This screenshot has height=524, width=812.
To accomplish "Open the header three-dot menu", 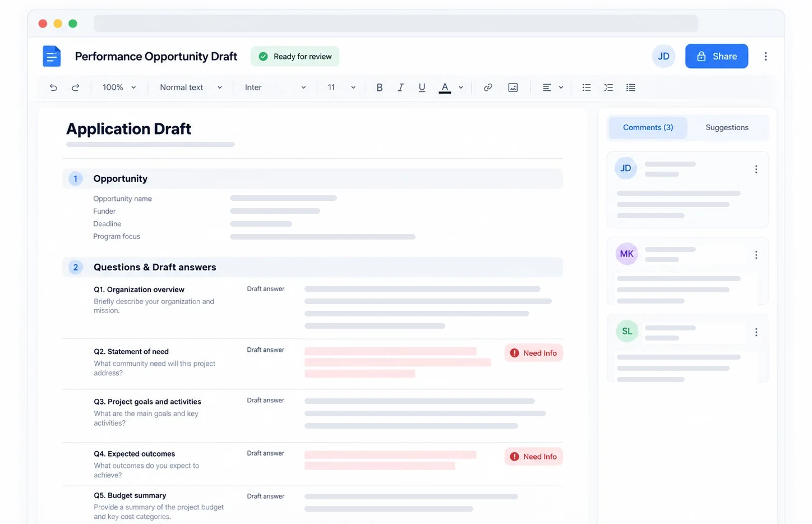I will 765,56.
